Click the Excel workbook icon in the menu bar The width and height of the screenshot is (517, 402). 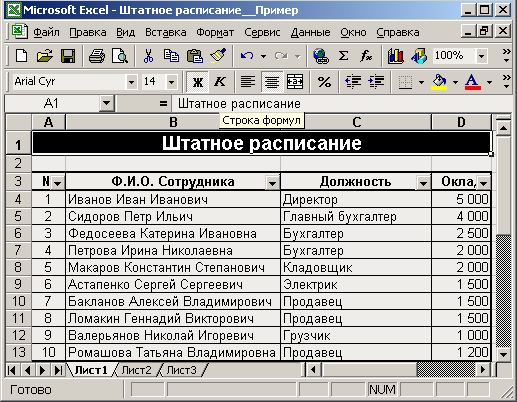pyautogui.click(x=19, y=32)
